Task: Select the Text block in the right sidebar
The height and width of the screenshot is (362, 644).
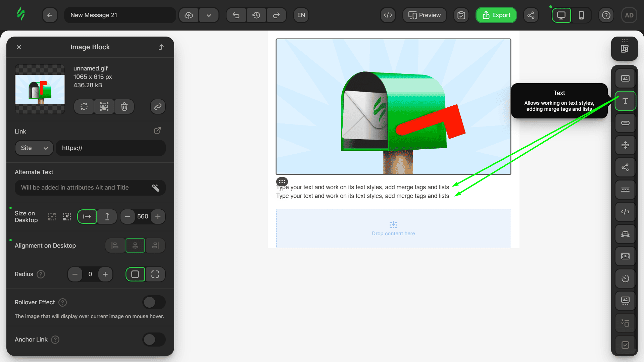Action: pos(625,101)
